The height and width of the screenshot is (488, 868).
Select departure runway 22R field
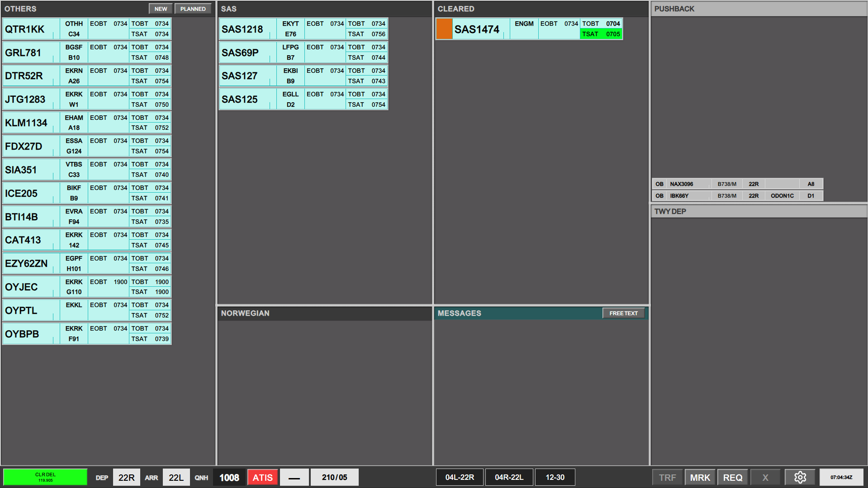point(126,477)
